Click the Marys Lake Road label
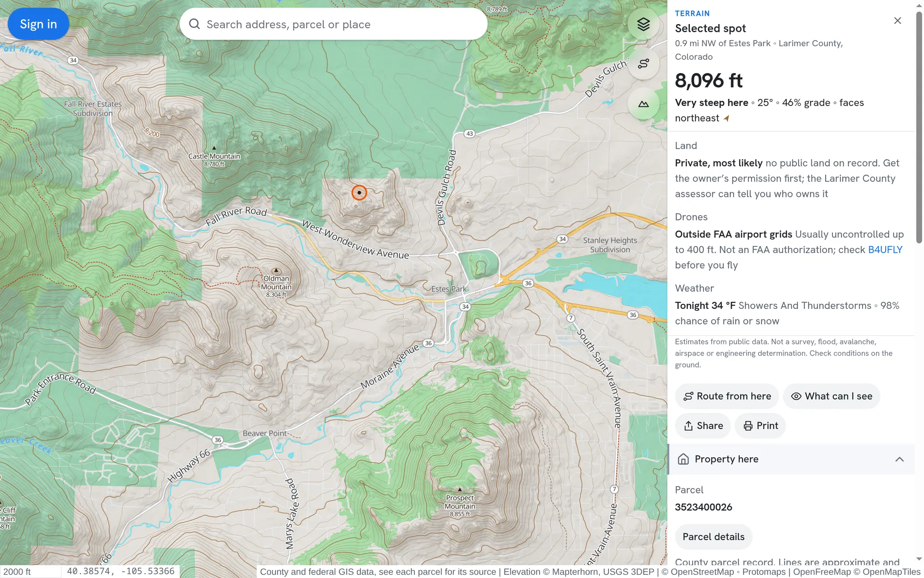The height and width of the screenshot is (578, 924). click(x=292, y=514)
